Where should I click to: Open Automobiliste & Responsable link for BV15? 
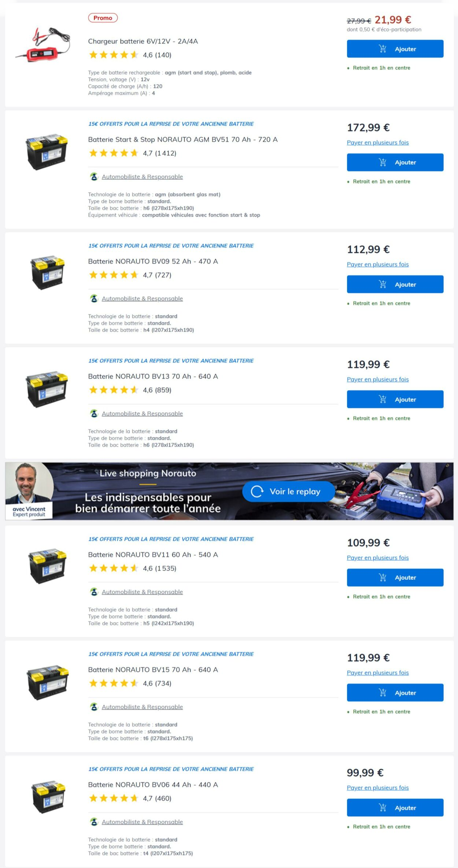coord(142,707)
